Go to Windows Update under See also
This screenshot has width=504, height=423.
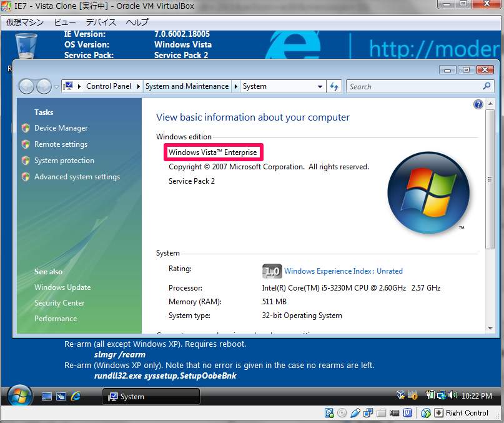[62, 287]
